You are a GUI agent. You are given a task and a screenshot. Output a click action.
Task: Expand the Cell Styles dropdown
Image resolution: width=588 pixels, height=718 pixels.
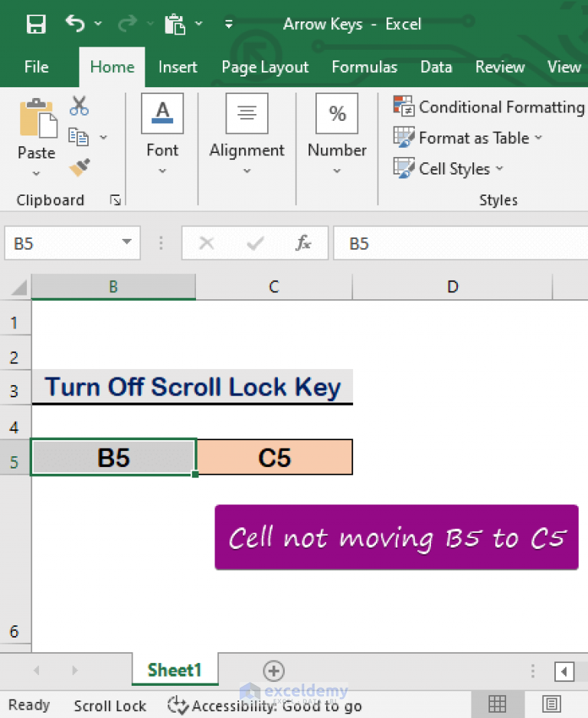coord(500,168)
